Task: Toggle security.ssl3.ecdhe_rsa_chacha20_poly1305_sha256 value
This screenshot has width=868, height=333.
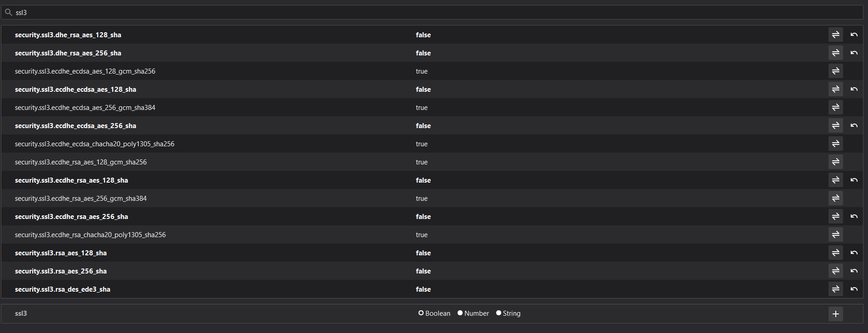Action: pos(835,234)
